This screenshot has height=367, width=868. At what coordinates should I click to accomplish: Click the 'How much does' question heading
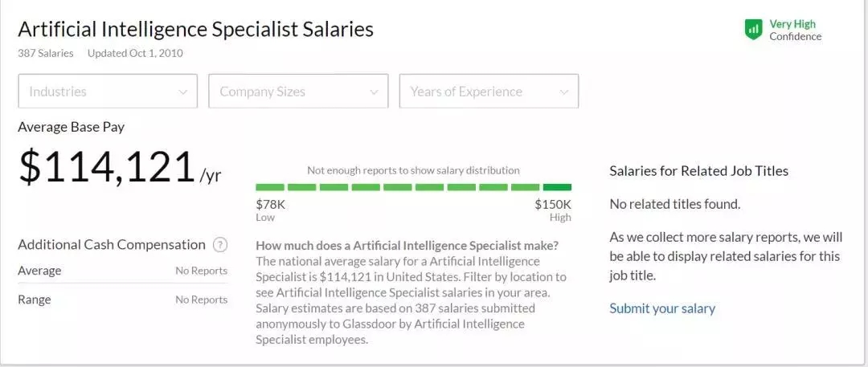407,245
